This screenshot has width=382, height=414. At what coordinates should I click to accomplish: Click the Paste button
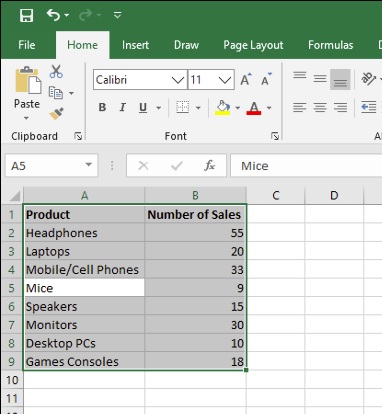click(27, 93)
